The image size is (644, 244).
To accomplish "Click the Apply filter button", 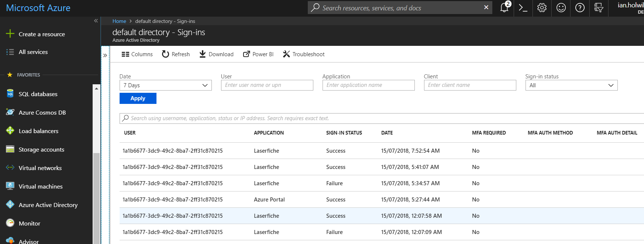I will click(x=138, y=98).
